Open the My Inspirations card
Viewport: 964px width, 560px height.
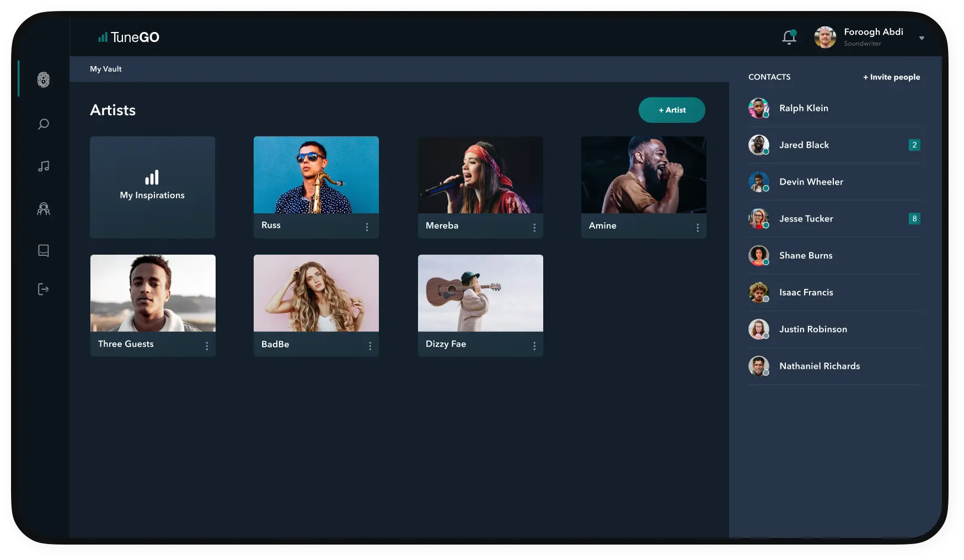[x=152, y=187]
